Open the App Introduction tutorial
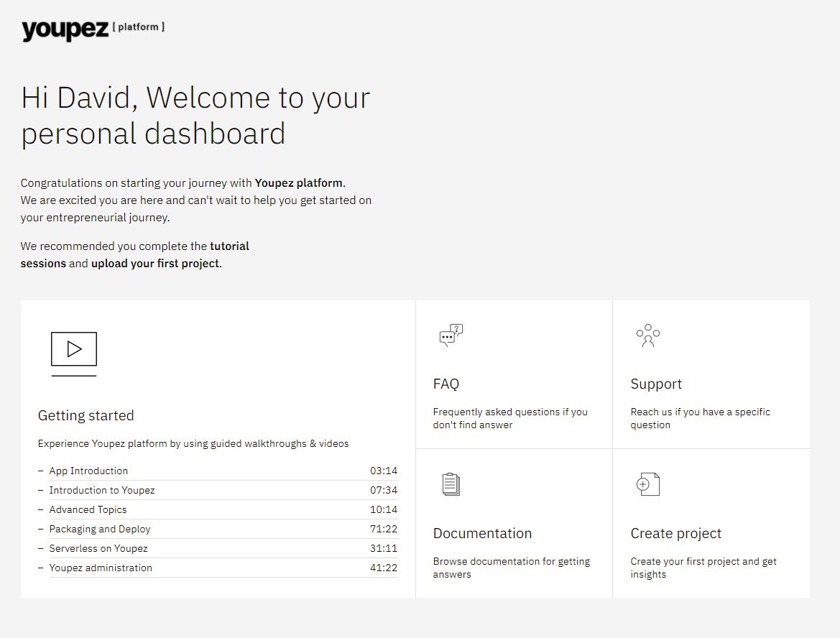840x638 pixels. point(88,471)
